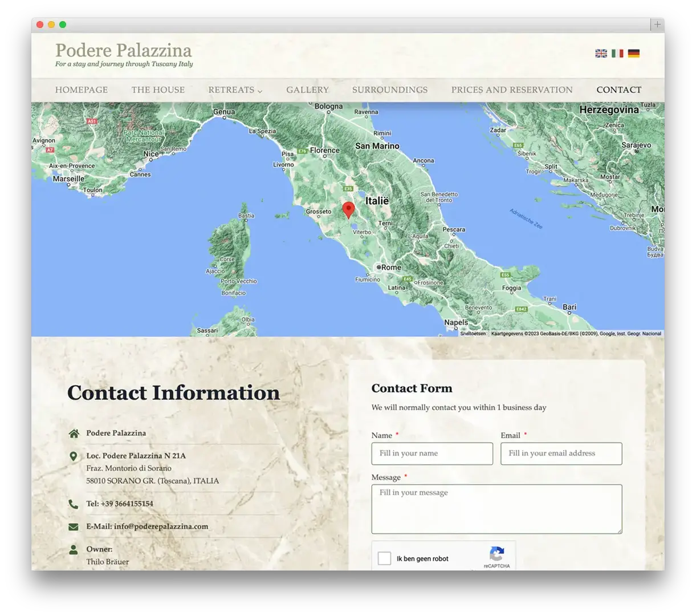Viewport: 696px width, 616px height.
Task: Click the email info@poderepalazzina.com
Action: [x=161, y=526]
